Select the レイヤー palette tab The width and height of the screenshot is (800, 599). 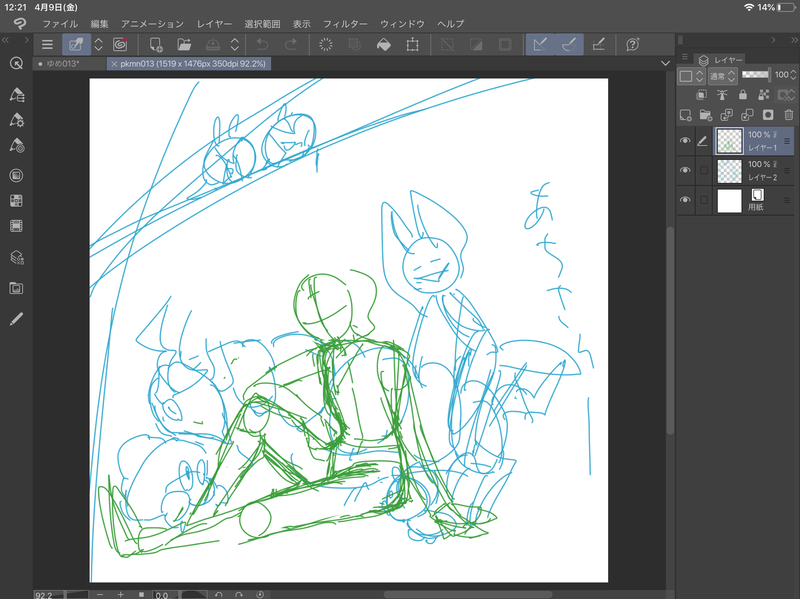point(720,60)
